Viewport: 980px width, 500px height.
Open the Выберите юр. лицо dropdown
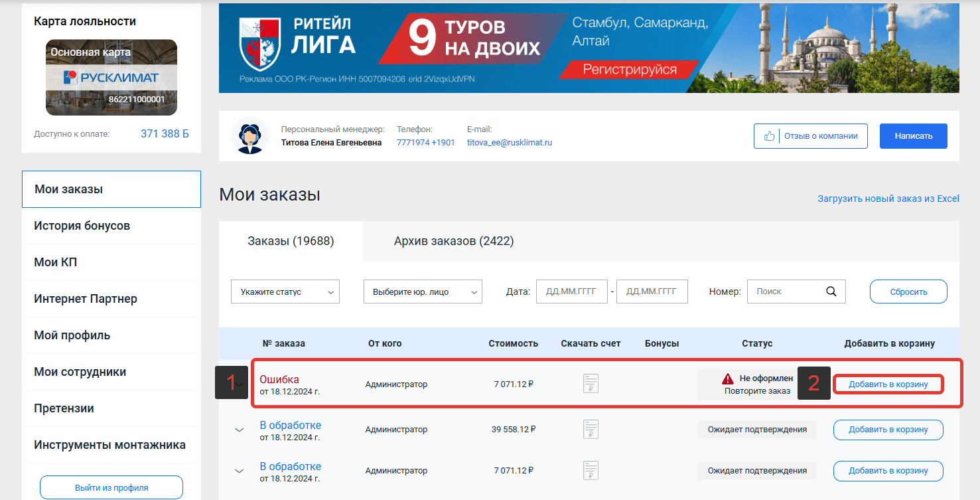point(423,292)
